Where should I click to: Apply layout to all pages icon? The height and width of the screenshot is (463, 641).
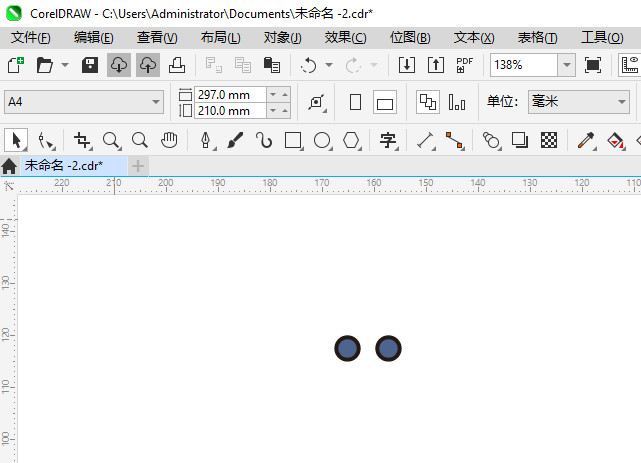click(428, 102)
